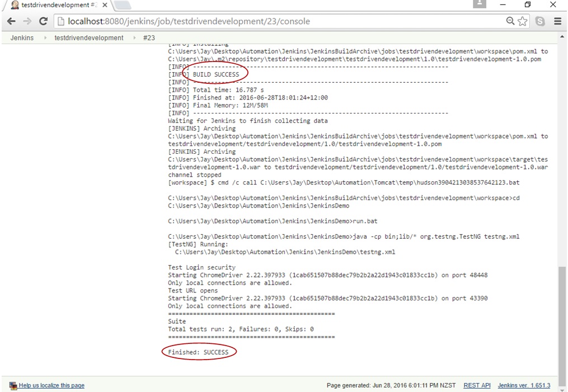Open the Chrome user profile button
Image resolution: width=568 pixels, height=392 pixels.
click(x=480, y=4)
